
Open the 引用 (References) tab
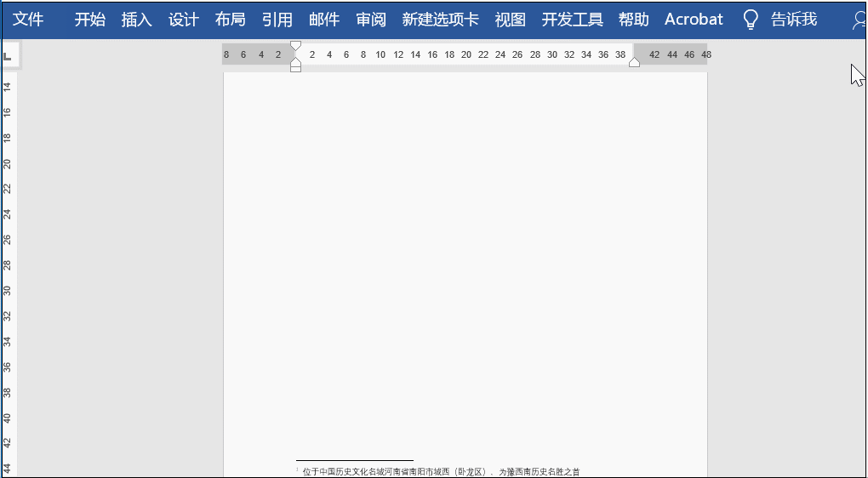coord(277,20)
